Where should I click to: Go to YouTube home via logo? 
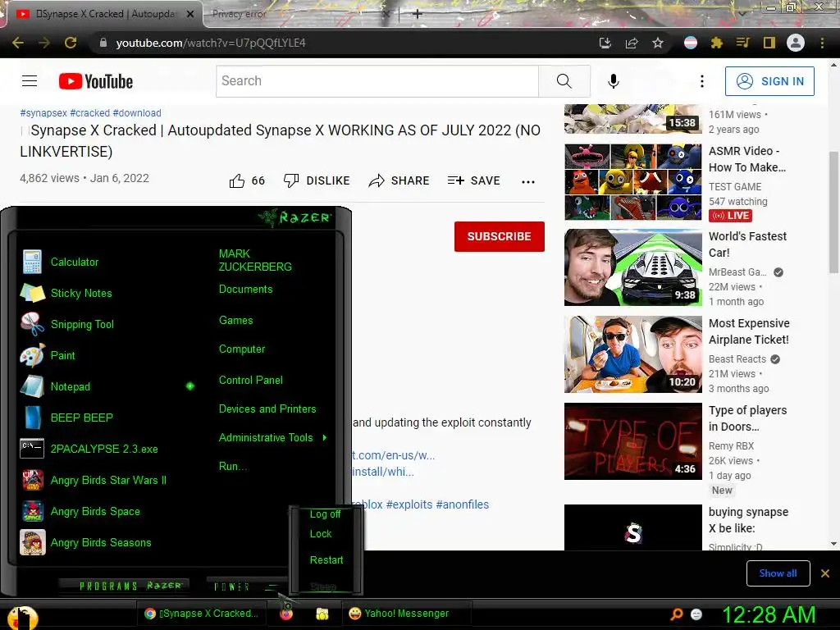[96, 81]
